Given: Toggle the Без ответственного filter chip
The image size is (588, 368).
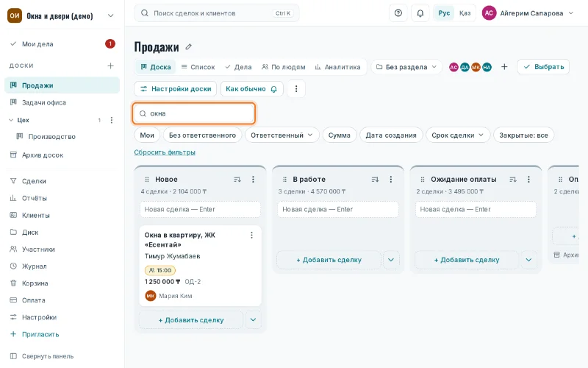Looking at the screenshot, I should (x=203, y=135).
